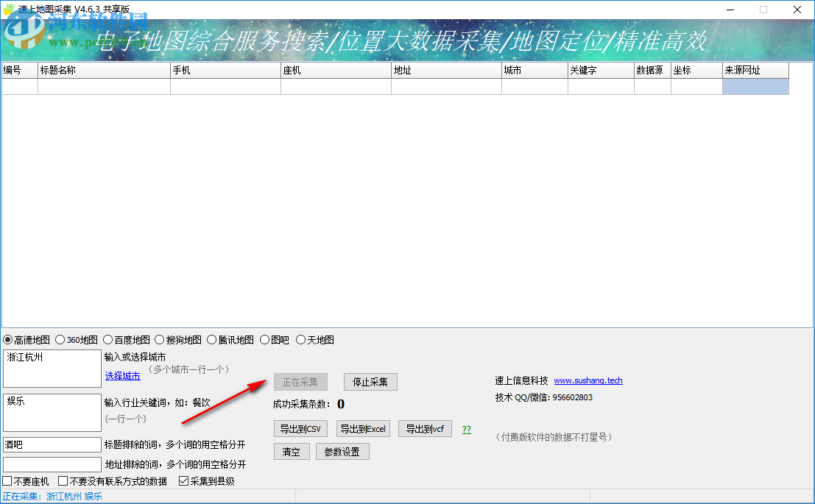Clear results with the 清空 button
Image resolution: width=815 pixels, height=504 pixels.
[291, 451]
